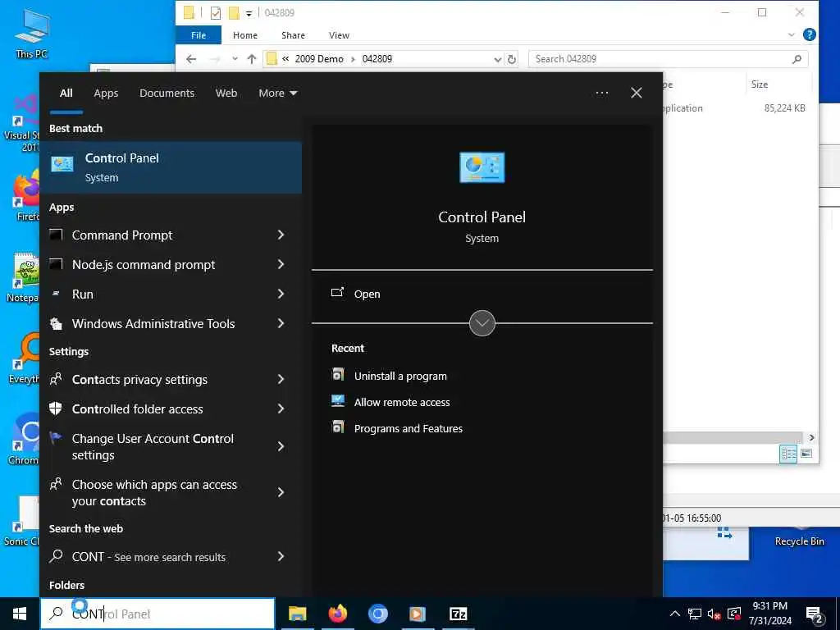
Task: Go up one folder in Explorer
Action: 251,59
